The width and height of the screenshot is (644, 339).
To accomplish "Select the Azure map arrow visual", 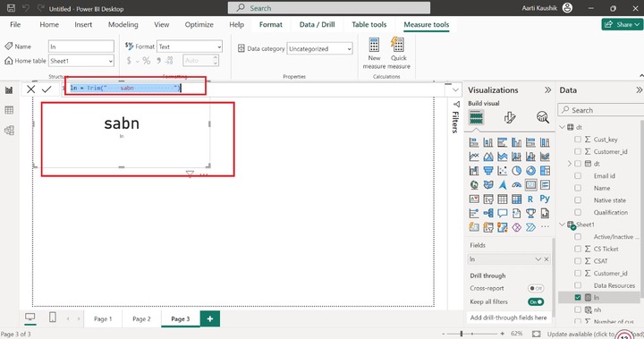I will pos(503,185).
